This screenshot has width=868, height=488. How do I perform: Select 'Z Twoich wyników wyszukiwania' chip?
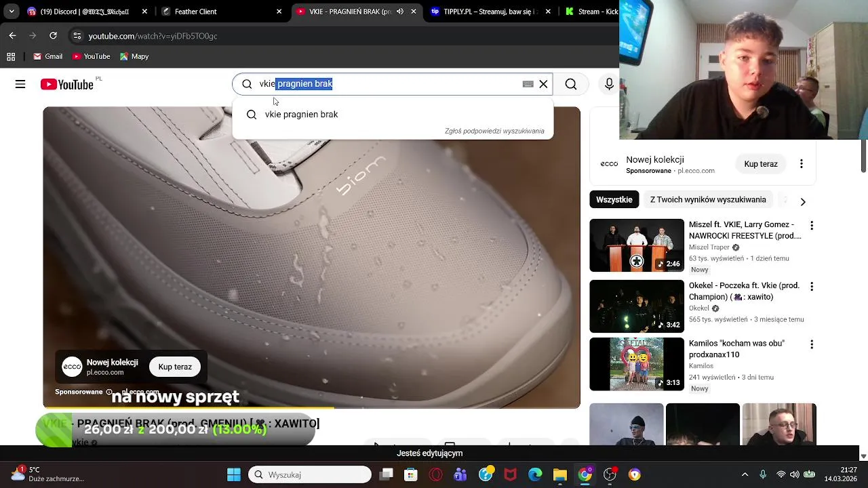tap(708, 200)
